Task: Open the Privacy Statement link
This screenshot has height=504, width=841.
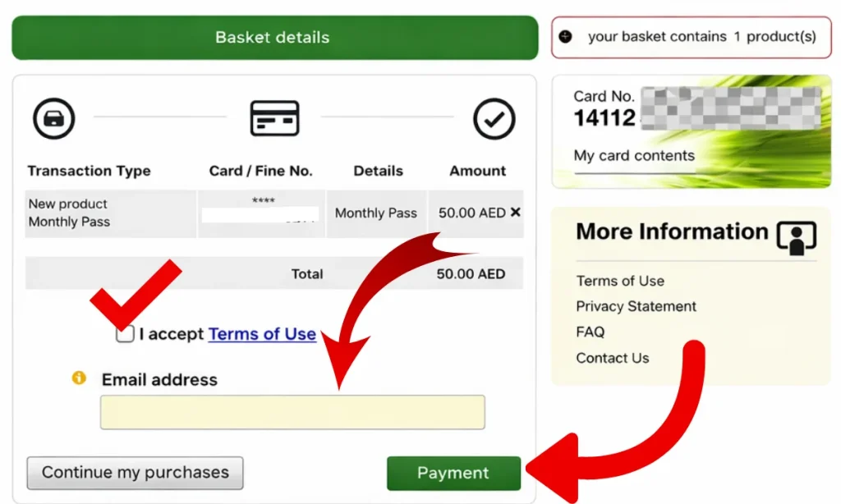Action: pyautogui.click(x=636, y=306)
